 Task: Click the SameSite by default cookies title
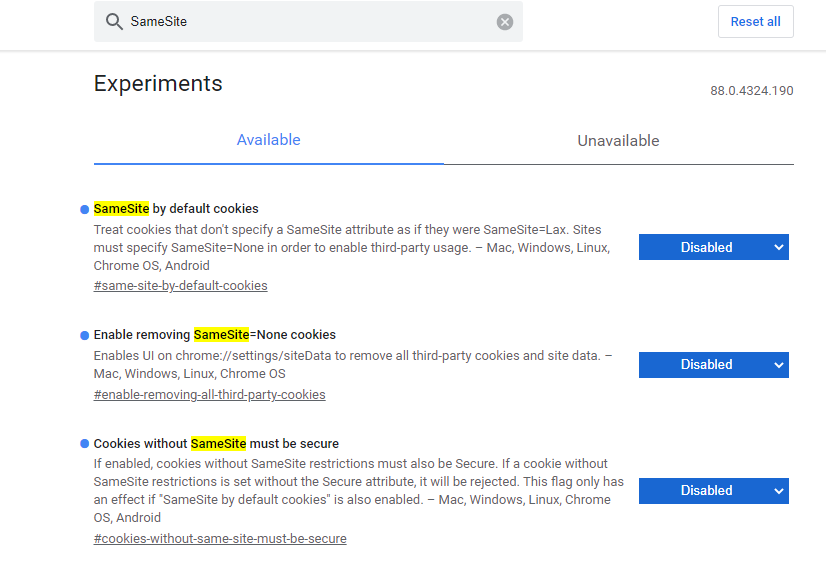pyautogui.click(x=176, y=209)
